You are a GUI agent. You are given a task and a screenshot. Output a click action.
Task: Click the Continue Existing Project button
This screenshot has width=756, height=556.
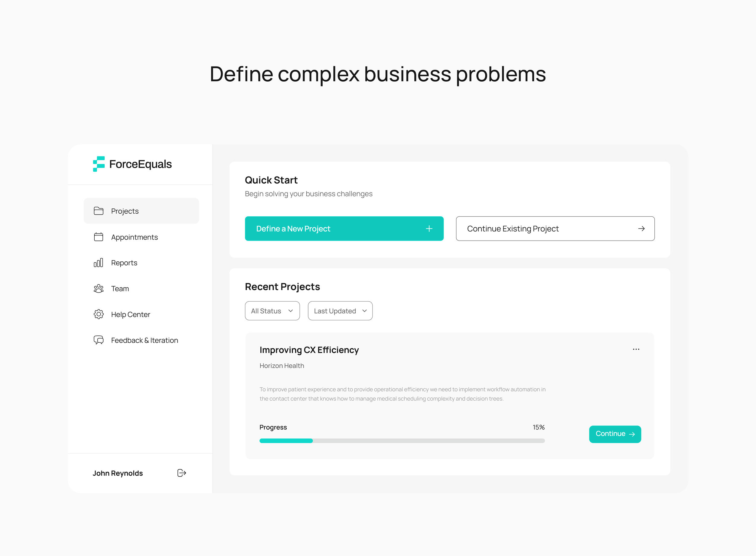pos(555,229)
